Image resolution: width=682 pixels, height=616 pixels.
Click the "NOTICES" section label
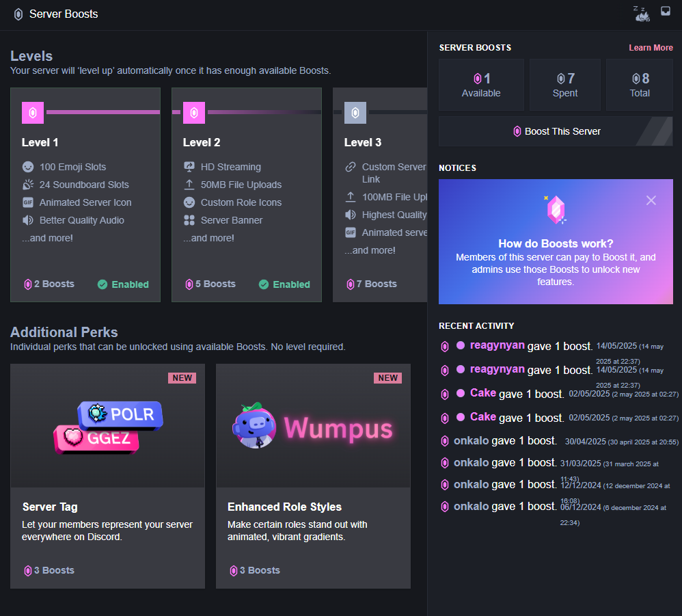(458, 168)
